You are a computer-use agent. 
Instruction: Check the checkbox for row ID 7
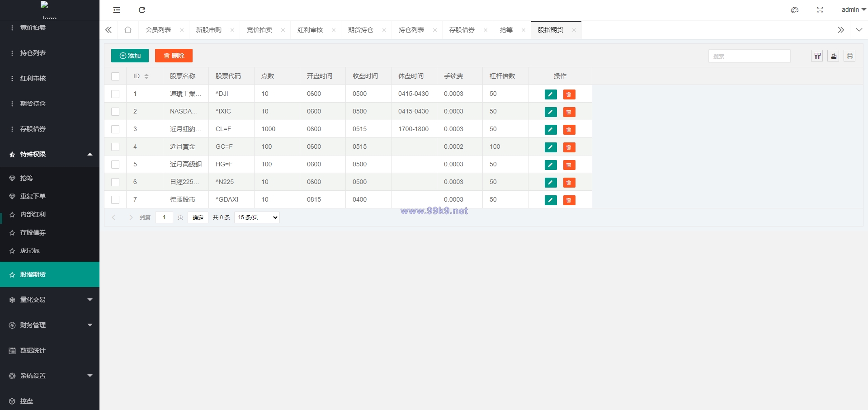pos(115,200)
